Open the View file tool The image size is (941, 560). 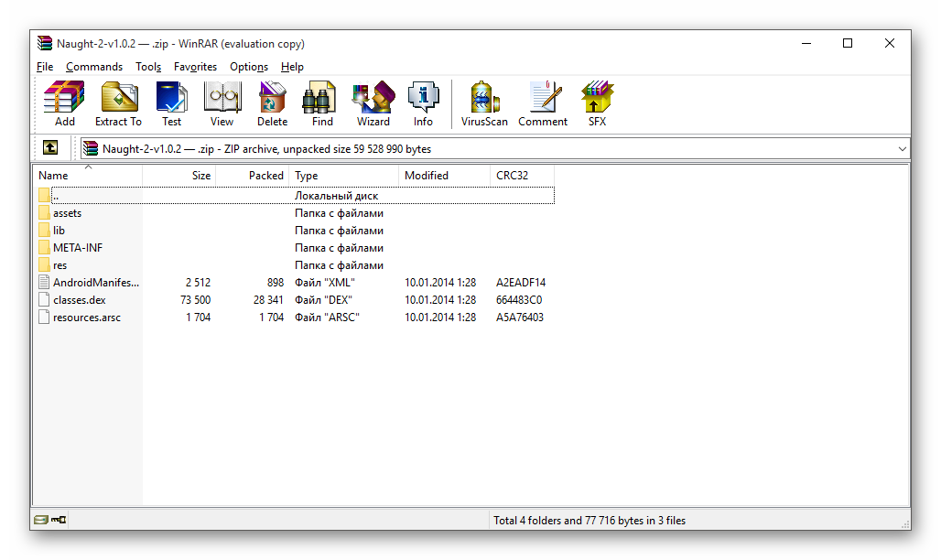[x=222, y=103]
